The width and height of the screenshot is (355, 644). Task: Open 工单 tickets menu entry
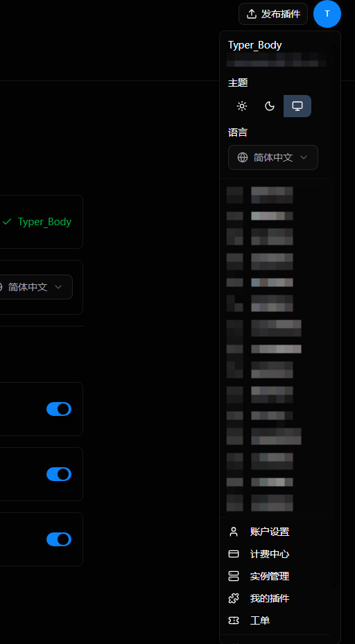click(275, 620)
